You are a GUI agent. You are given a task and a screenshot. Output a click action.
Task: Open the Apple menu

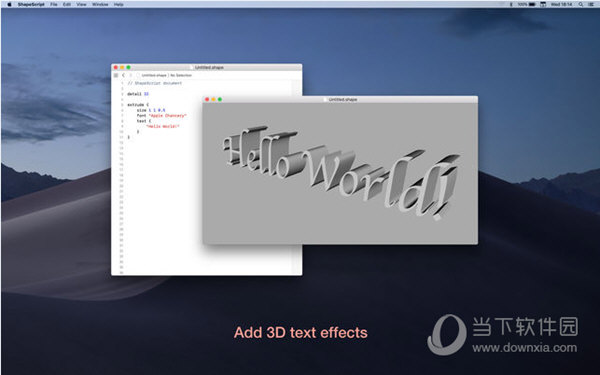(x=9, y=4)
